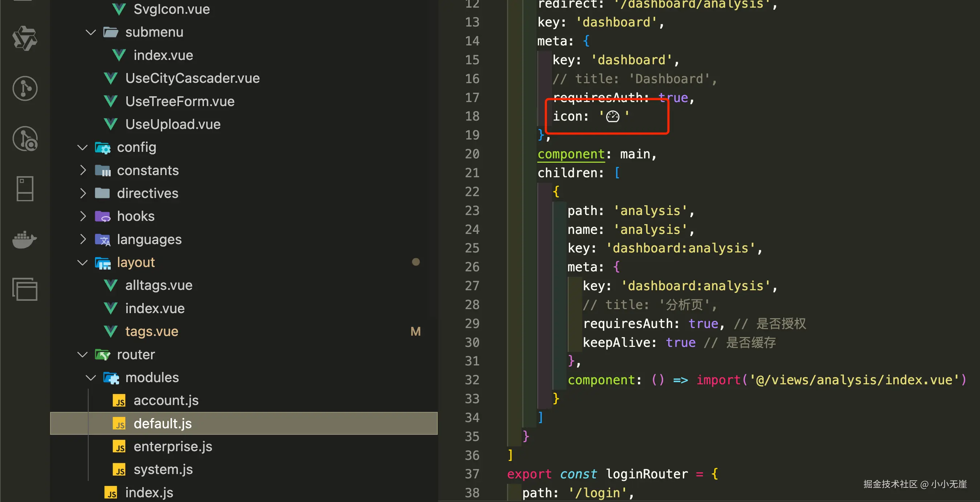Viewport: 980px width, 502px height.
Task: Open the project manager windows icon in activity bar
Action: pos(25,289)
